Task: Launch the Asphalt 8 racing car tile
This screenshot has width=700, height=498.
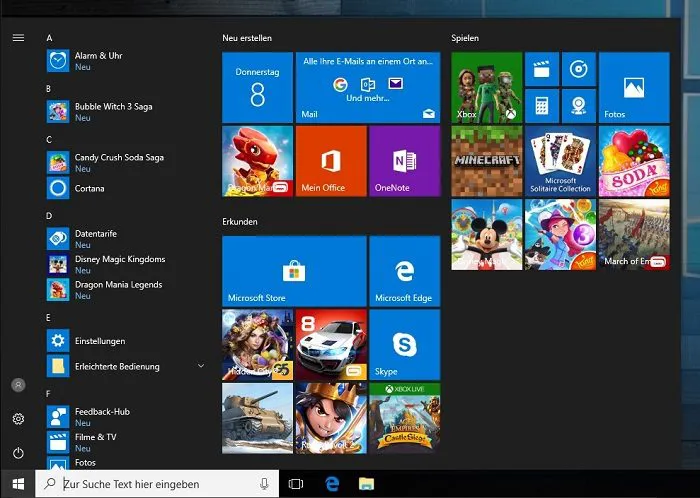Action: click(331, 345)
